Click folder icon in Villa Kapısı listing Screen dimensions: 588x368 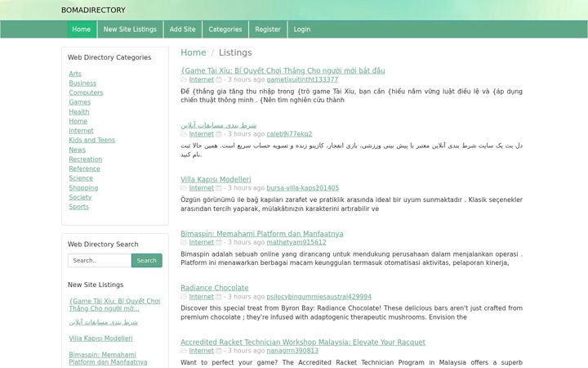(184, 188)
